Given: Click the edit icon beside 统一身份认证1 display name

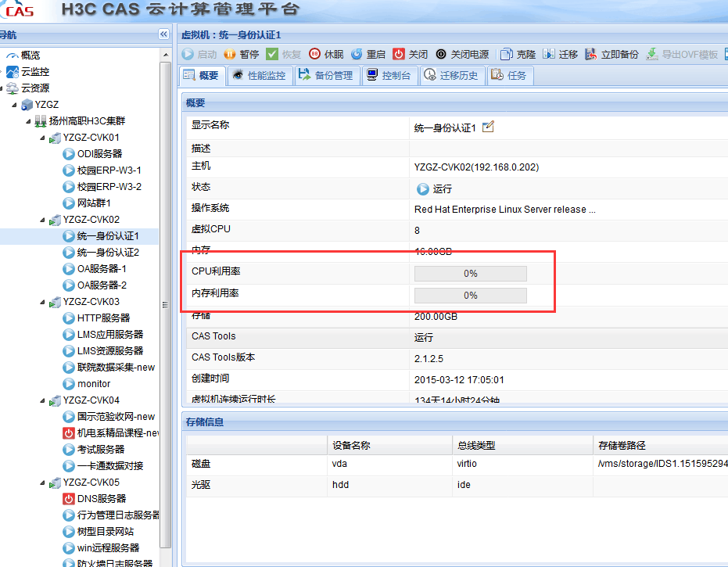Looking at the screenshot, I should tap(488, 127).
